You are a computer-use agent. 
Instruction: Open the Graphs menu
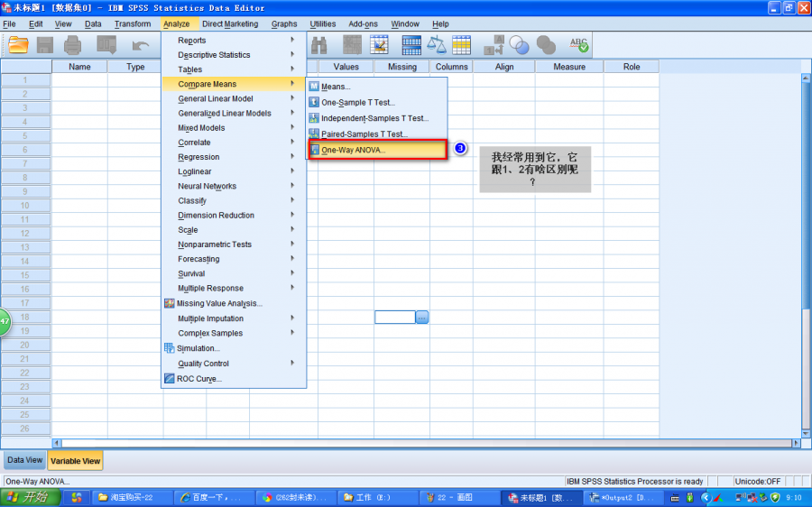[284, 23]
